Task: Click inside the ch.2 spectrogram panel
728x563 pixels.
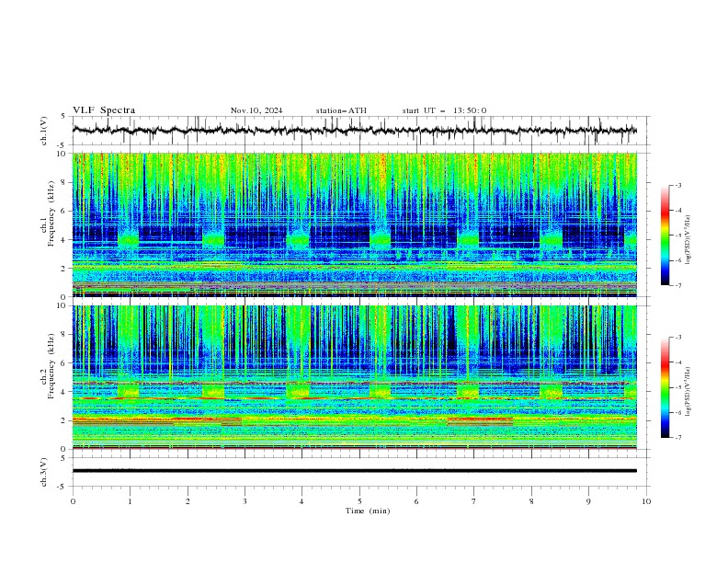Action: click(x=354, y=377)
